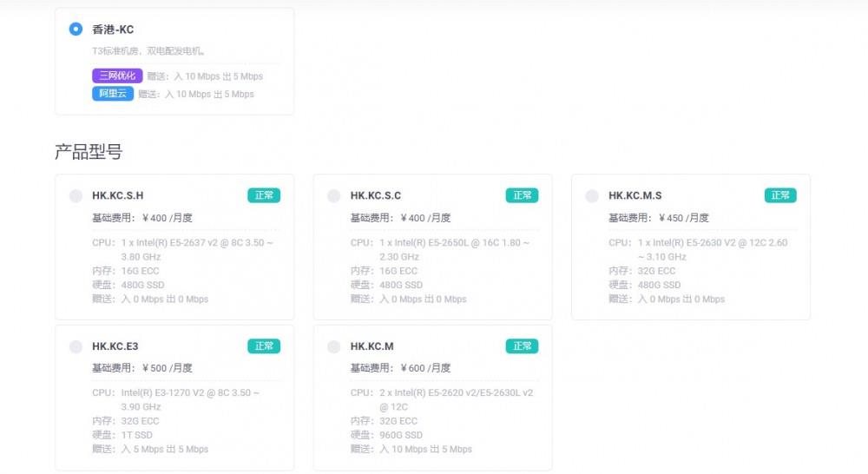
Task: Click the purple 三网优化 tag
Action: (117, 76)
